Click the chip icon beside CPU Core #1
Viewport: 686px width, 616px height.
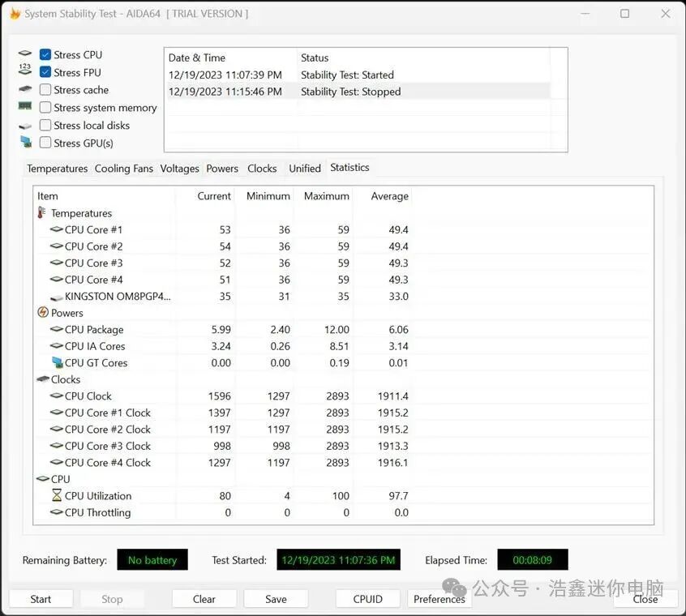coord(57,229)
